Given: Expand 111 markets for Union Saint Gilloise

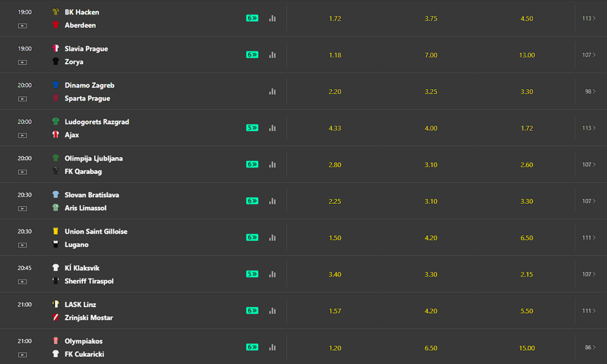Looking at the screenshot, I should coord(589,237).
